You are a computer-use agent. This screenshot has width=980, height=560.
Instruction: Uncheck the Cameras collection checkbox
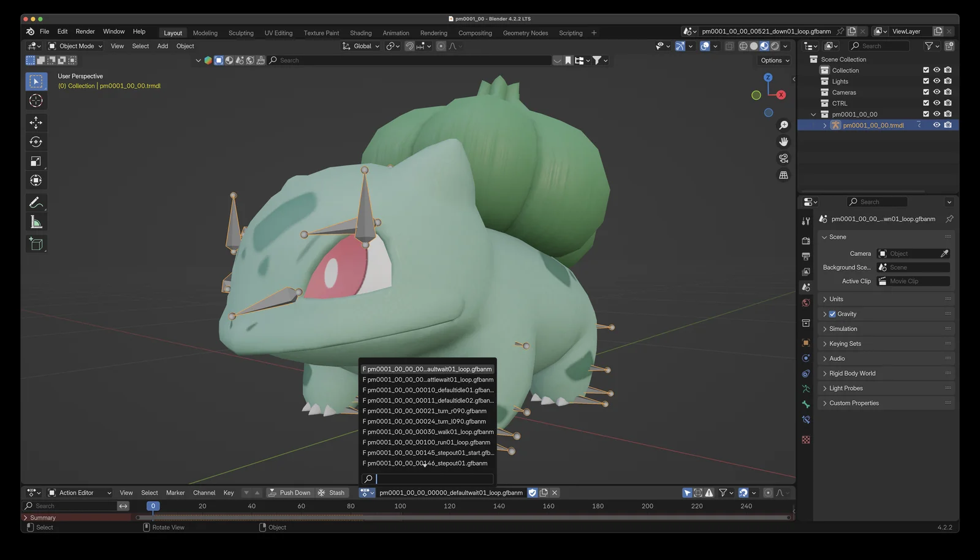click(926, 93)
